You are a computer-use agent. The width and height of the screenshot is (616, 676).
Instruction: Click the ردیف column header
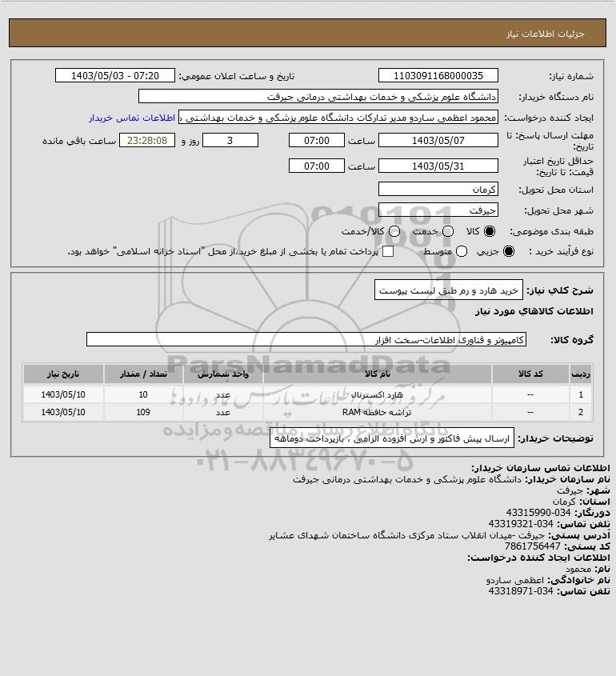(x=581, y=374)
